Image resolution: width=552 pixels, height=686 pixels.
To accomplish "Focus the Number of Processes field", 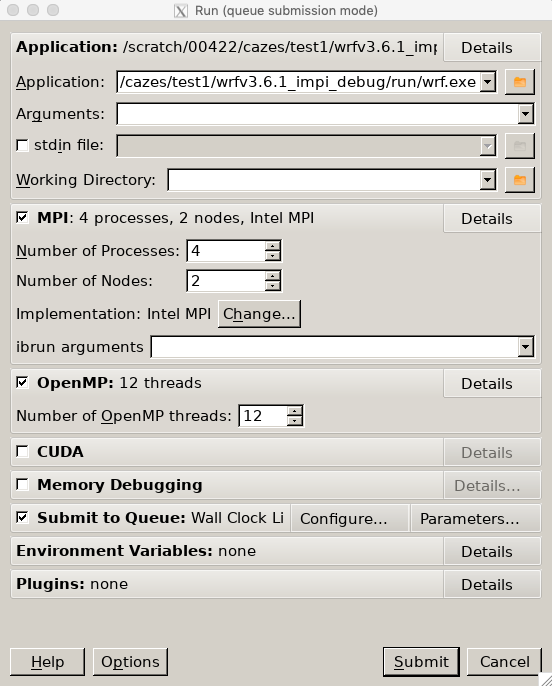I will [226, 251].
